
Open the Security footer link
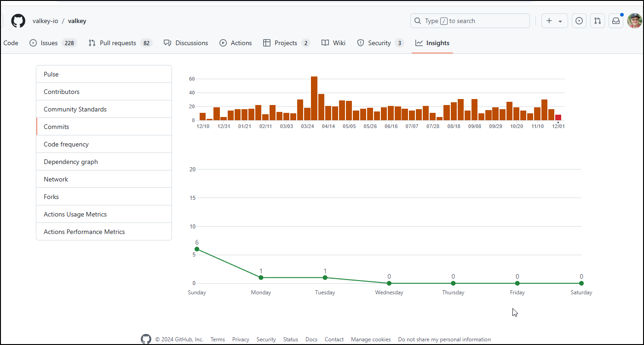coord(266,339)
